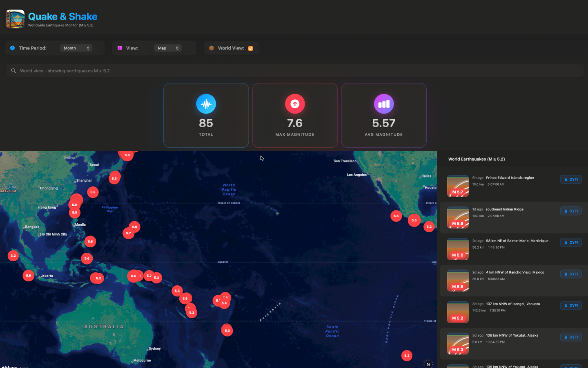The width and height of the screenshot is (588, 368).
Task: Click the Quake & Shake app logo
Action: pyautogui.click(x=15, y=19)
